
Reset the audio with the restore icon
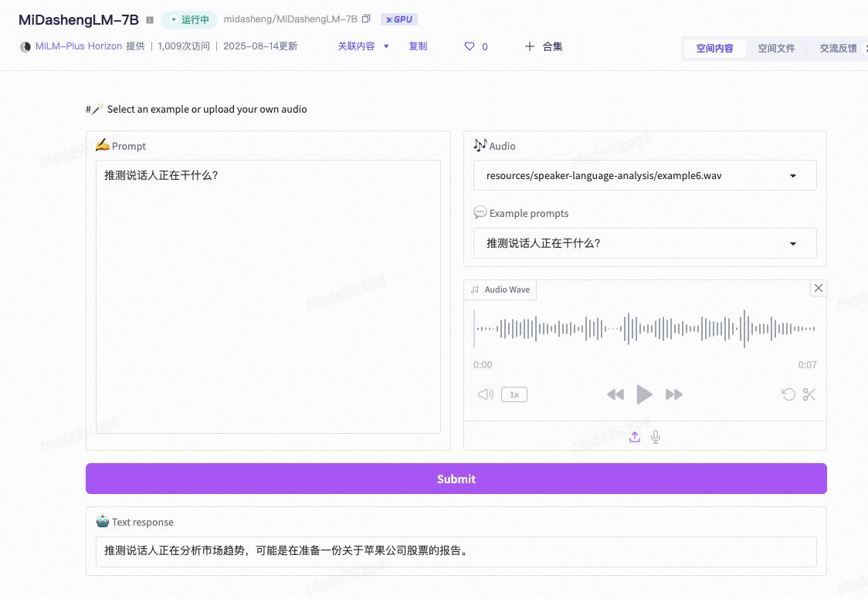(x=788, y=394)
